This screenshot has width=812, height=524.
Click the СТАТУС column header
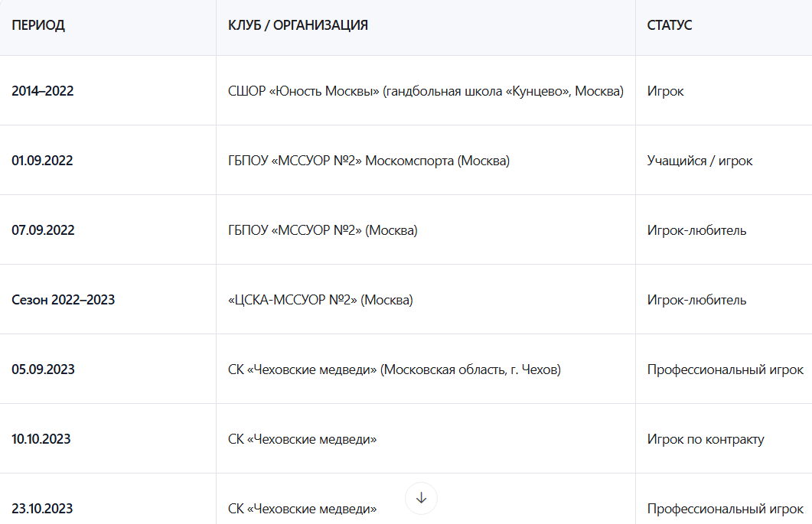coord(669,25)
